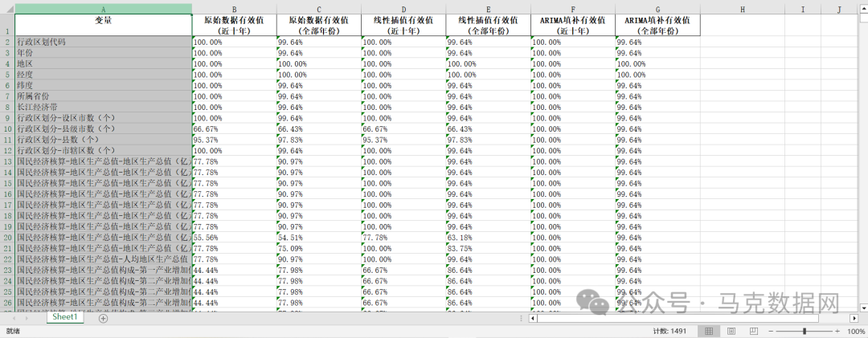Select the 线性插值有效值(近十年) header cell
The height and width of the screenshot is (338, 868).
[x=403, y=25]
